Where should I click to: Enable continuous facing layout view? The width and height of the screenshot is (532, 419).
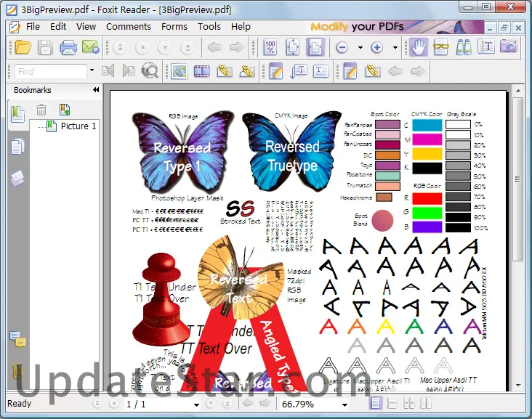[426, 404]
